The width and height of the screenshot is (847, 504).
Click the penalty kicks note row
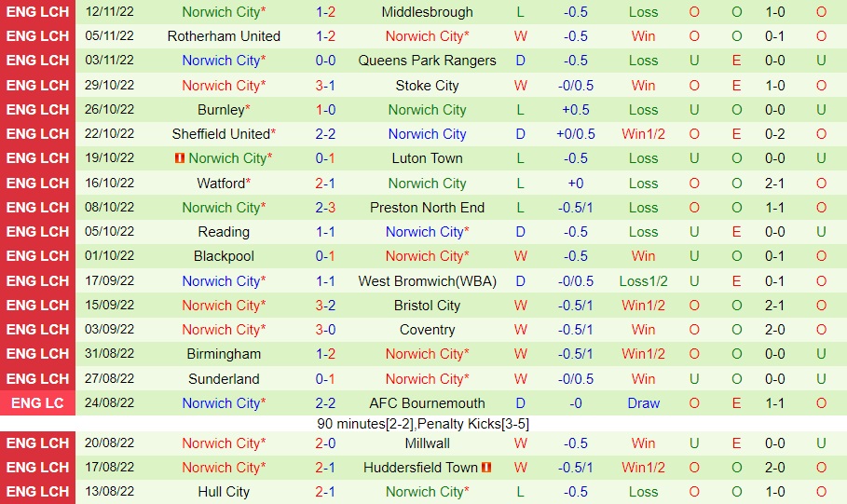[423, 424]
